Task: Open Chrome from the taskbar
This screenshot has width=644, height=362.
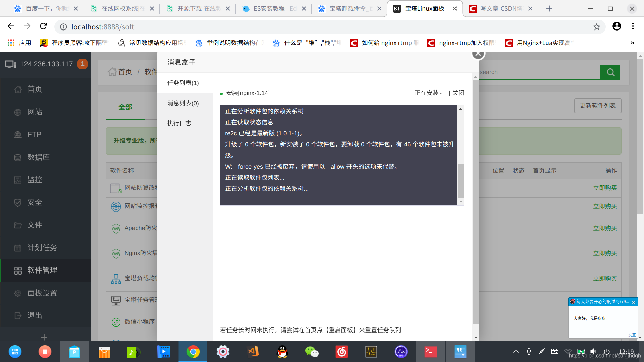Action: [193, 352]
